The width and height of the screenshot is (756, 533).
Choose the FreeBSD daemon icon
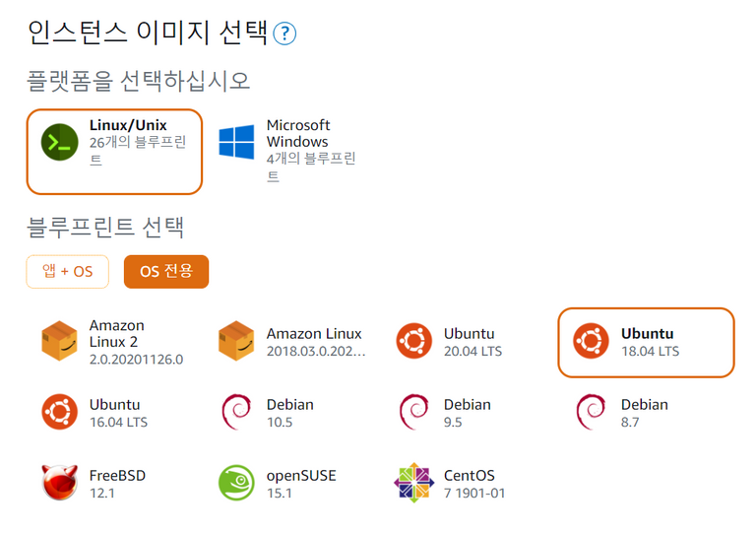coord(59,483)
